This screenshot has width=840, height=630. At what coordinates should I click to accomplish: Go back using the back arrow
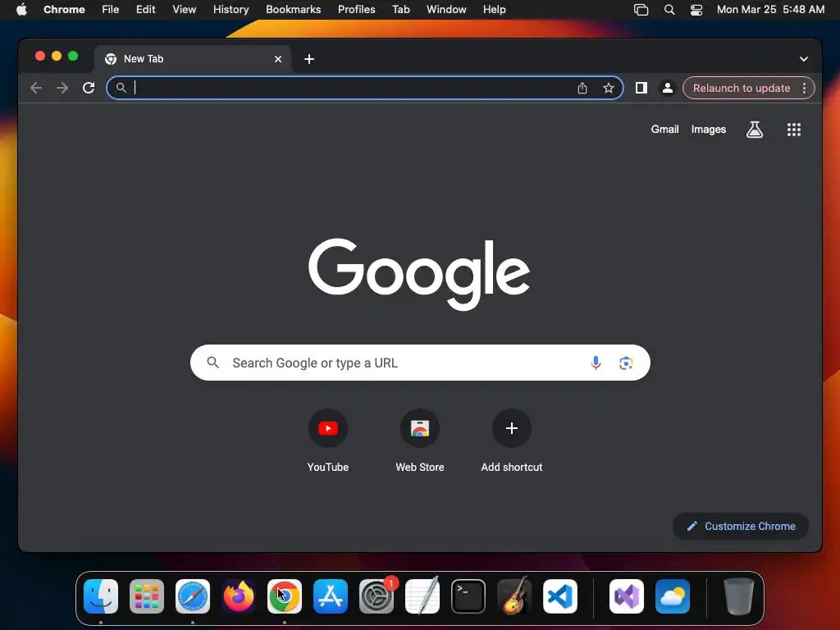pyautogui.click(x=36, y=88)
